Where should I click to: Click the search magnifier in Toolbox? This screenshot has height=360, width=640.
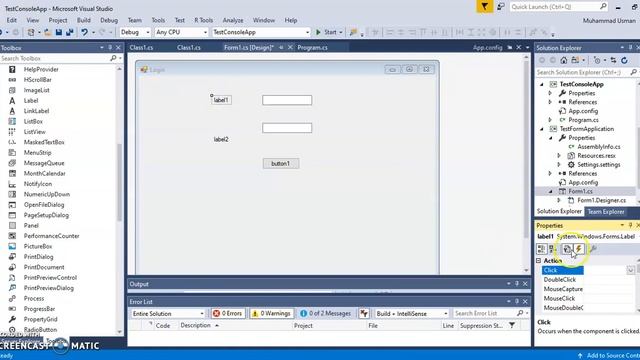113,58
